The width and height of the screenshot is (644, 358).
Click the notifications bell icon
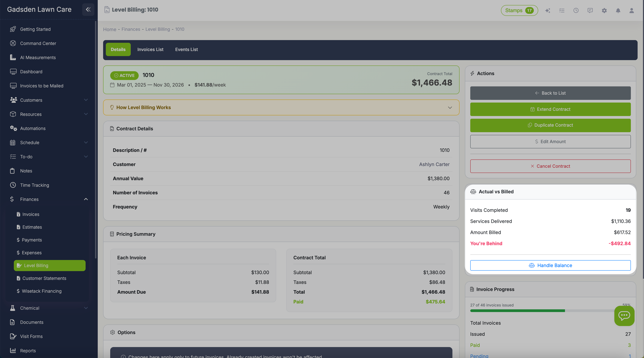[618, 10]
